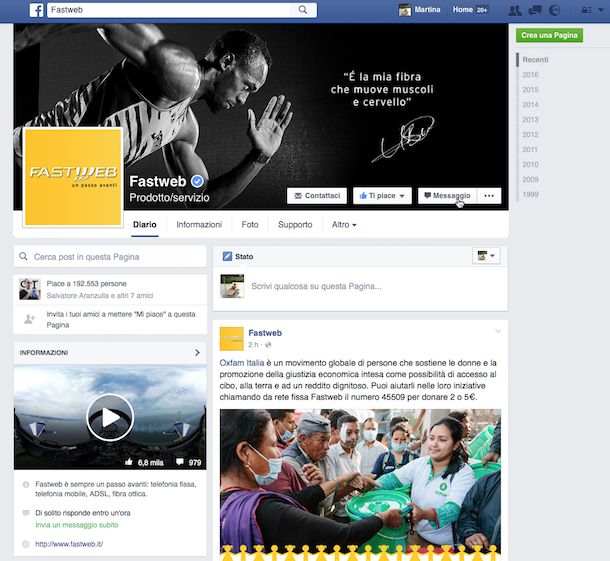Image resolution: width=610 pixels, height=561 pixels.
Task: Jump to 2010 in timeline
Action: [x=531, y=164]
